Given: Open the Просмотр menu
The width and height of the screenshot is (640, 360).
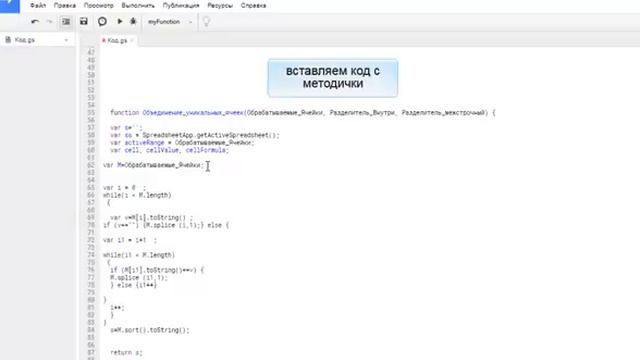Looking at the screenshot, I should click(98, 6).
